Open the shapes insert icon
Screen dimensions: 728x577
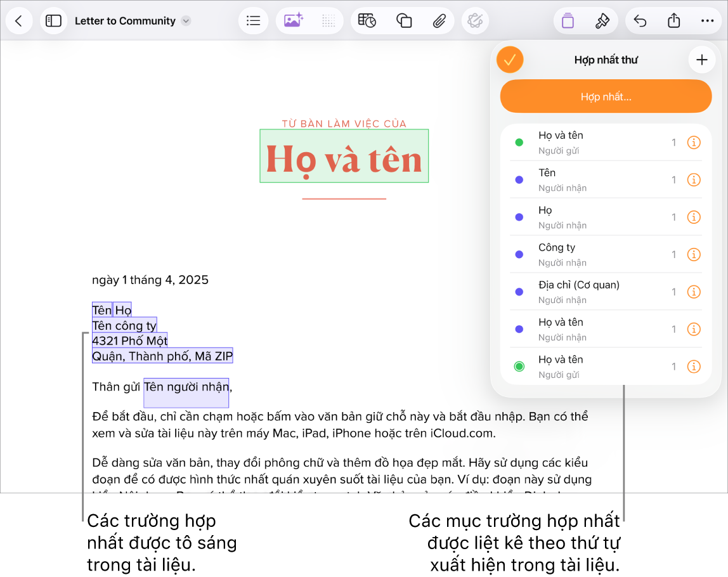point(404,21)
